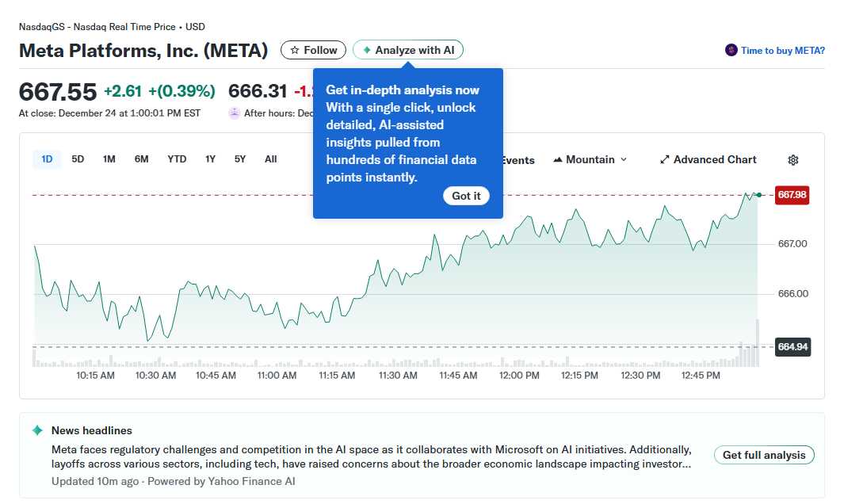The width and height of the screenshot is (844, 504).
Task: Open the Mountain chart type dropdown
Action: click(590, 159)
